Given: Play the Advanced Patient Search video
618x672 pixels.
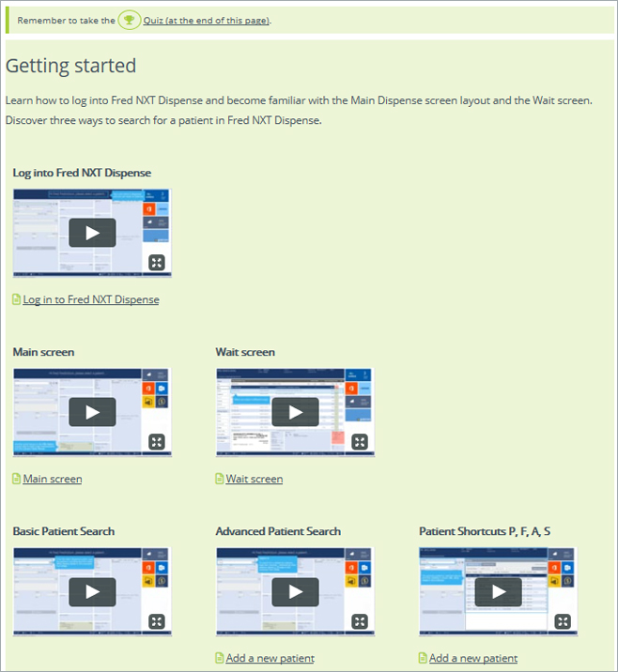Looking at the screenshot, I should tap(295, 592).
